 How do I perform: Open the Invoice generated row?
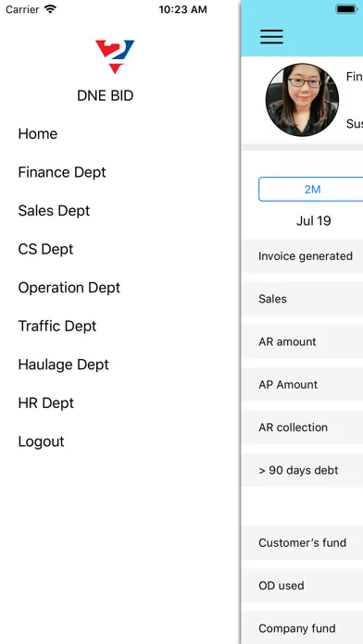pyautogui.click(x=302, y=256)
